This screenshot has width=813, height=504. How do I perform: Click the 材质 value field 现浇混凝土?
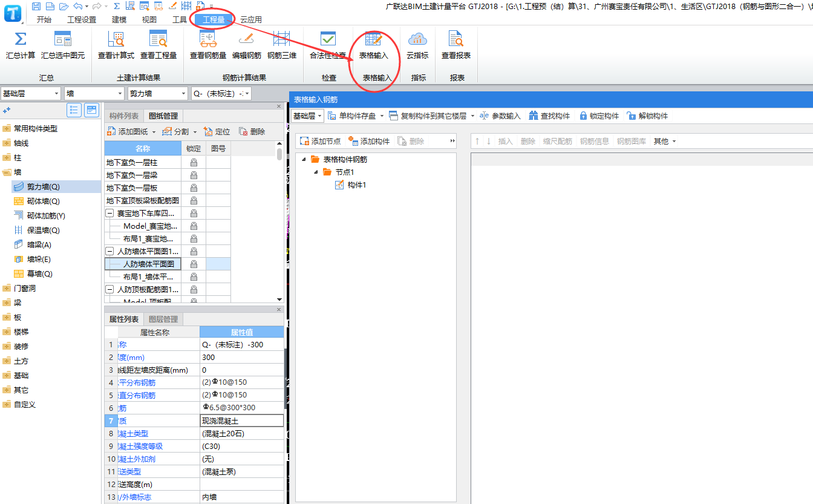click(x=242, y=421)
